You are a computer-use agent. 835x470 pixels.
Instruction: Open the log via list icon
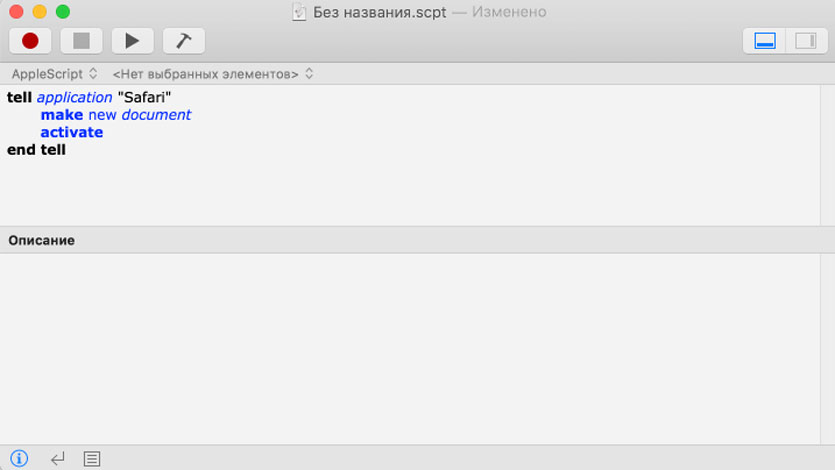(x=92, y=459)
